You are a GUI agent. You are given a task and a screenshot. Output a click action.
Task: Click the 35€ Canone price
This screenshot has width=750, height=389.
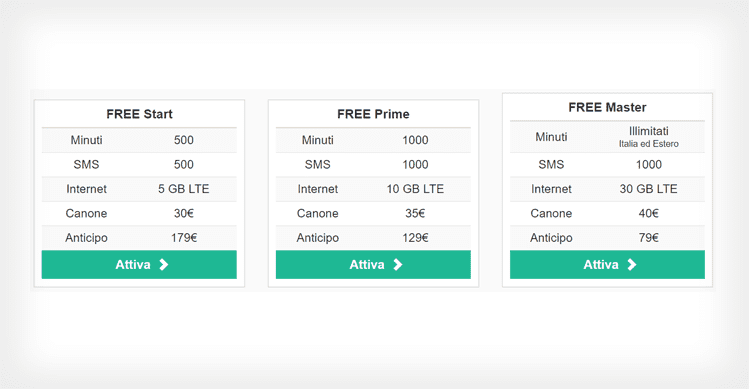[415, 213]
